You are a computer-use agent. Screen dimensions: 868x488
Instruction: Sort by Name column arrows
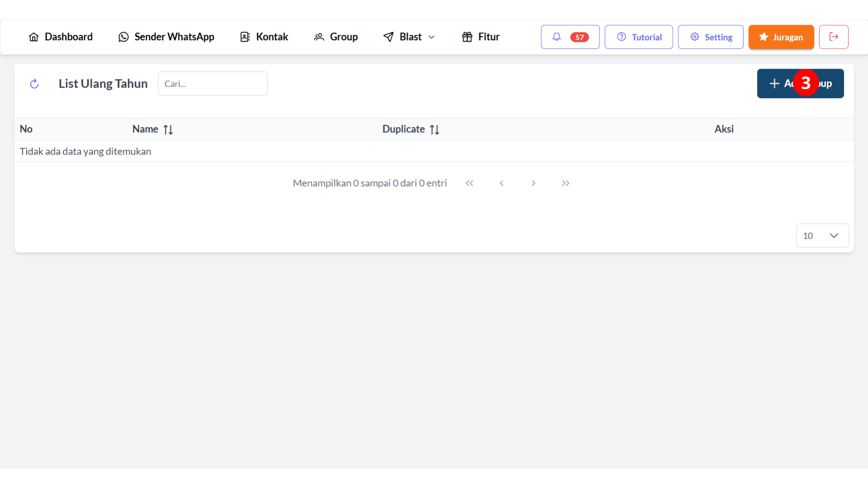168,130
